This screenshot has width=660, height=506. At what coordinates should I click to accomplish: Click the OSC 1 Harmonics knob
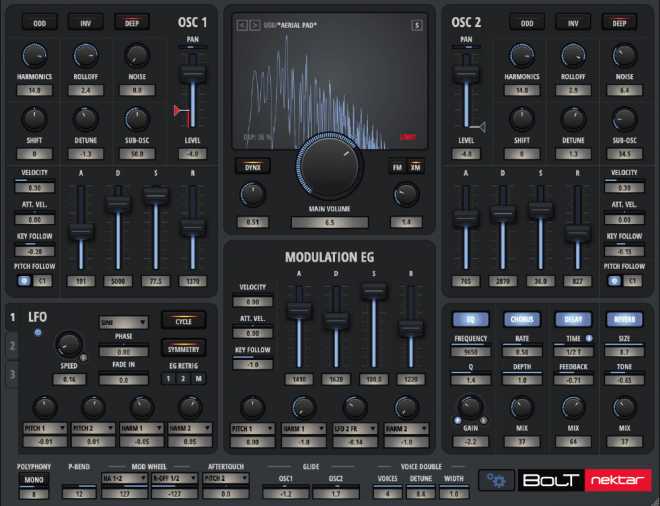[x=35, y=56]
